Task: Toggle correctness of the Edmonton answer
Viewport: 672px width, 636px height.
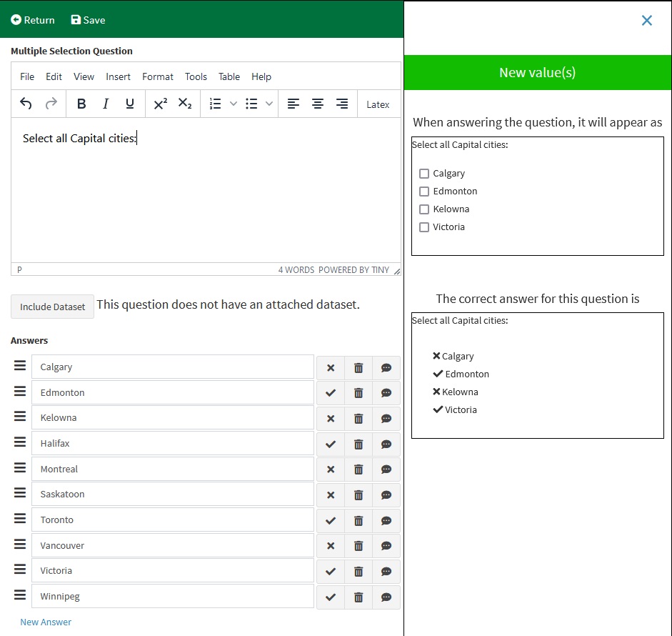Action: pyautogui.click(x=331, y=393)
